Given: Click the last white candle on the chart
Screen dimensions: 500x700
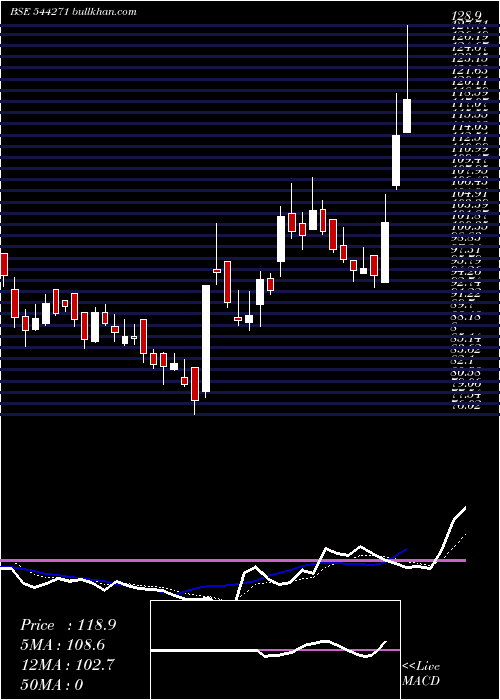Looking at the screenshot, I should (407, 116).
